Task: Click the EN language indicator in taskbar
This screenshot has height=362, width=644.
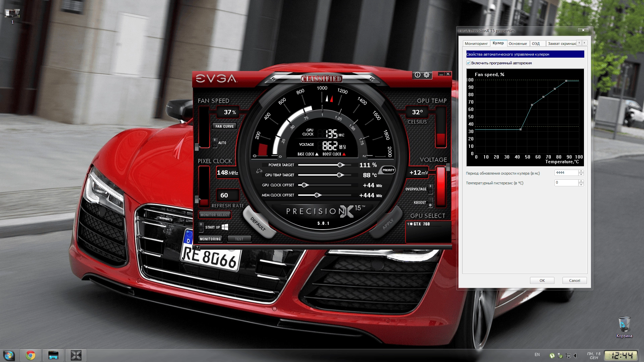Action: coord(537,355)
